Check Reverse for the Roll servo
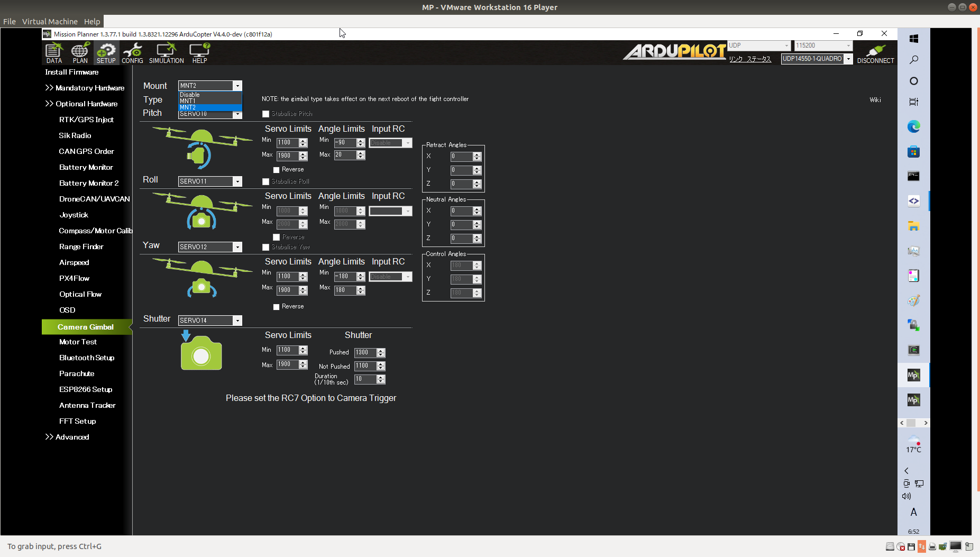Screen dimensions: 980x557 (x=276, y=169)
